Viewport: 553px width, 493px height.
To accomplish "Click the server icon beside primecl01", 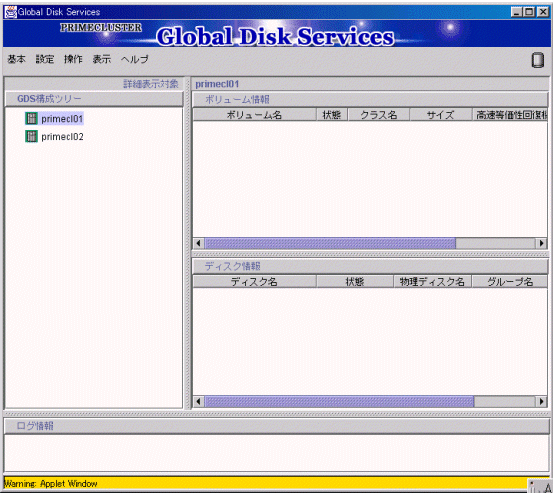I will coord(31,119).
